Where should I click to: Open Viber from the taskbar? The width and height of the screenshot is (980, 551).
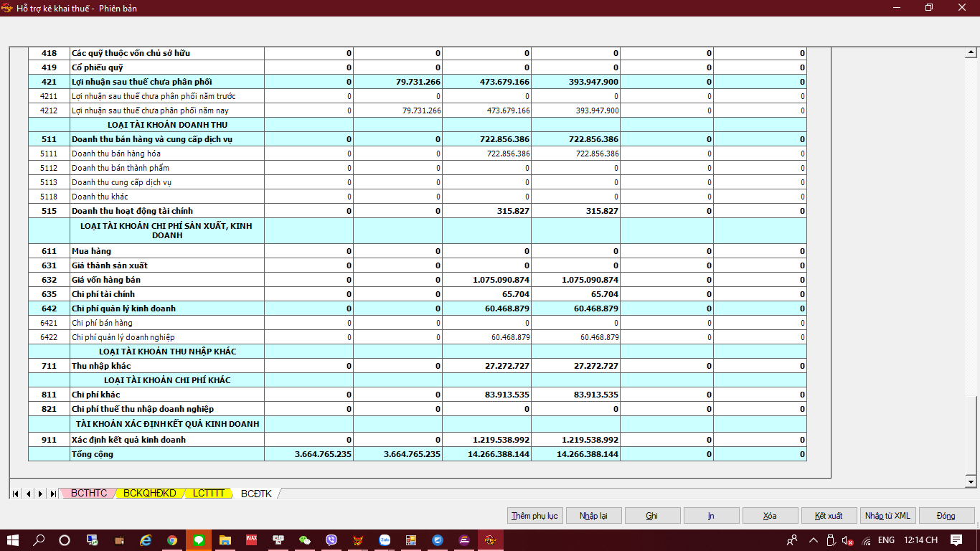point(331,540)
